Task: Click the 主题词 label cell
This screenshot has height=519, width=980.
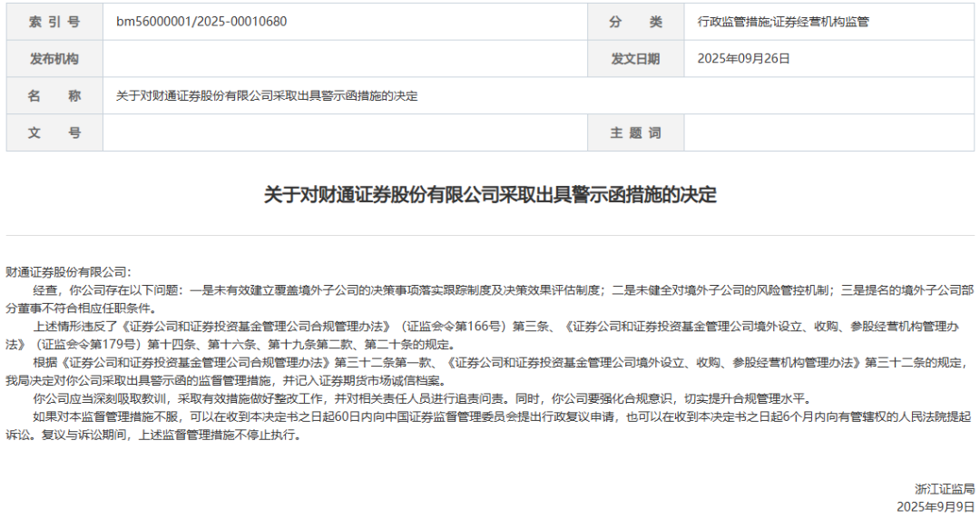Action: pyautogui.click(x=635, y=132)
